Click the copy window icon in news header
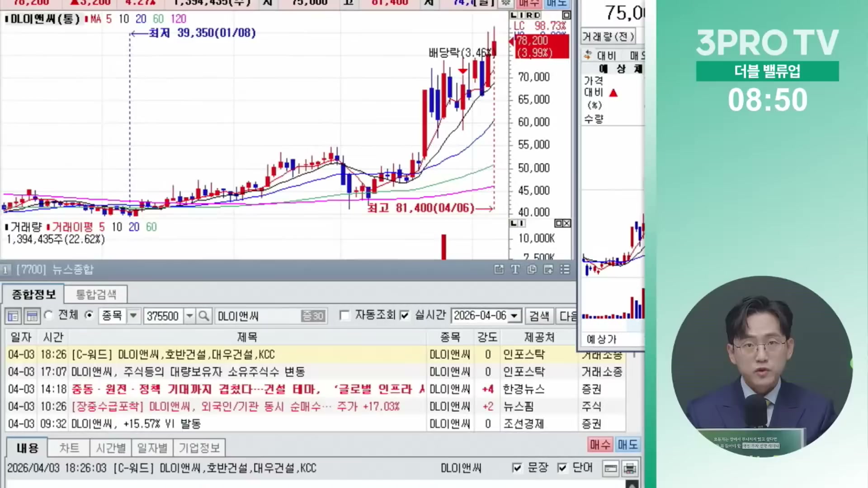868x488 pixels. 532,270
